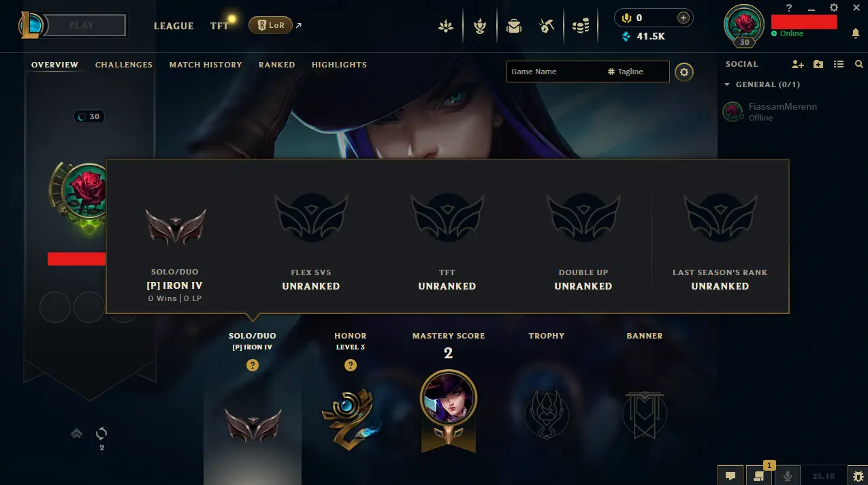The width and height of the screenshot is (868, 485).
Task: Open the Loot icon in top navigation
Action: pyautogui.click(x=546, y=27)
